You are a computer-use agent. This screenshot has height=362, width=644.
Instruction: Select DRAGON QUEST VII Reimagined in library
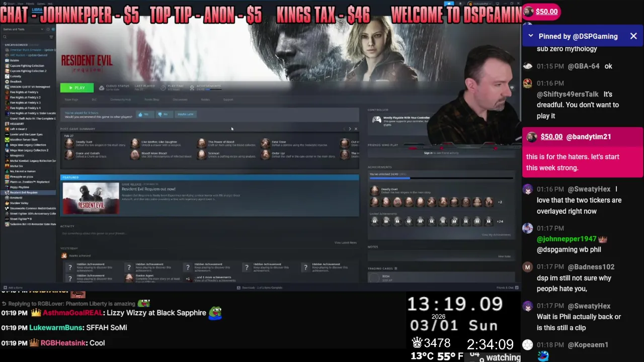coord(30,86)
